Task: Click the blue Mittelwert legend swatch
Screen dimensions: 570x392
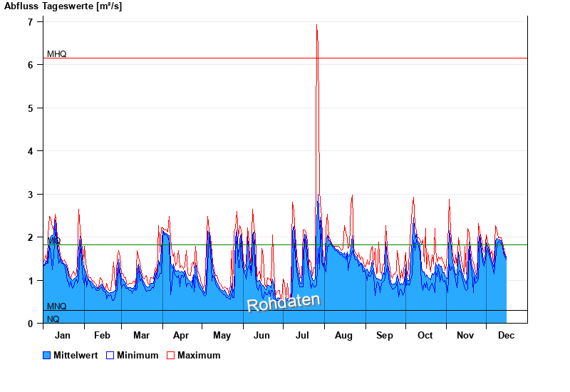Action: click(x=47, y=355)
